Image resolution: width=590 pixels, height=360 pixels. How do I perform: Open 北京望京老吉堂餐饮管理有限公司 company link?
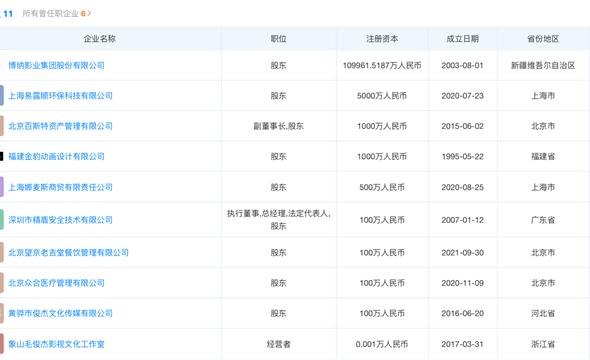(68, 252)
